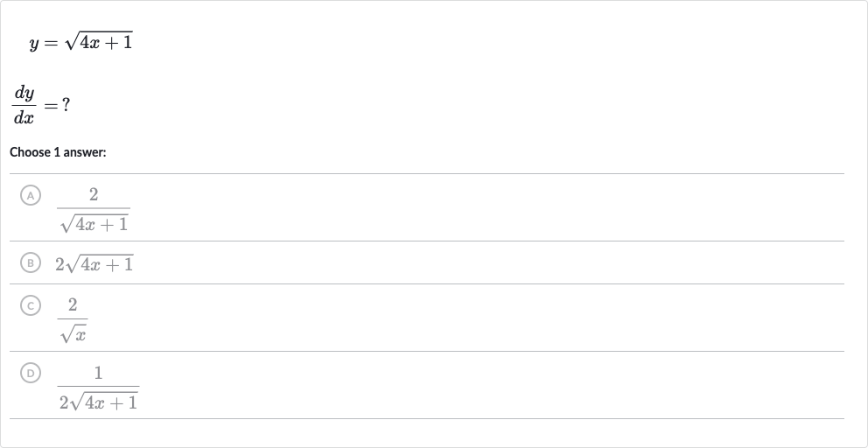
Task: Click denominator 2√(4x+1) in option D
Action: click(99, 402)
